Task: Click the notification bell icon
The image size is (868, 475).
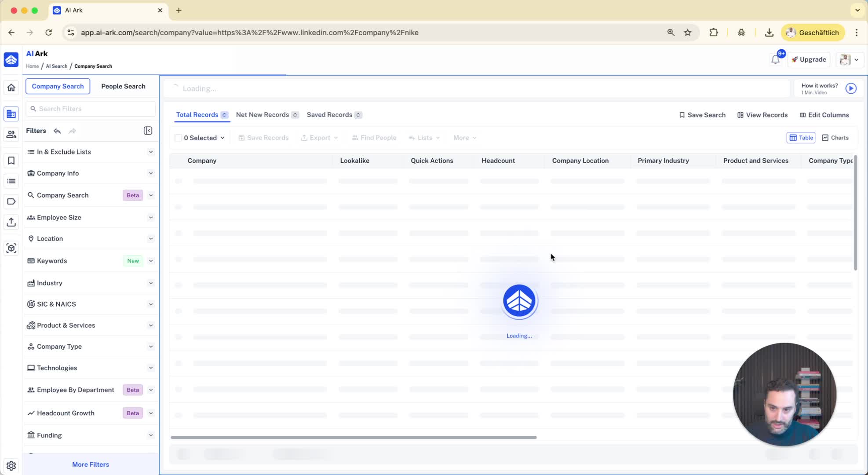Action: pyautogui.click(x=775, y=60)
